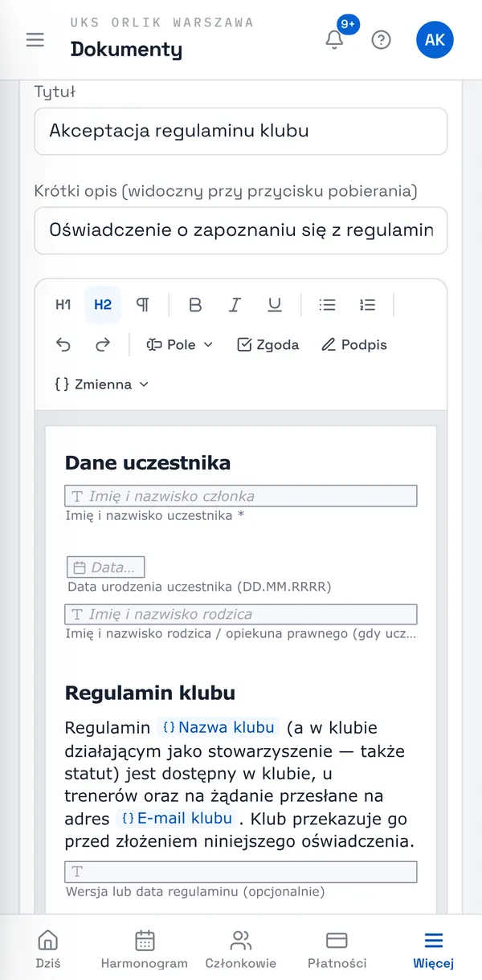
Task: Redo the last edit
Action: point(103,344)
